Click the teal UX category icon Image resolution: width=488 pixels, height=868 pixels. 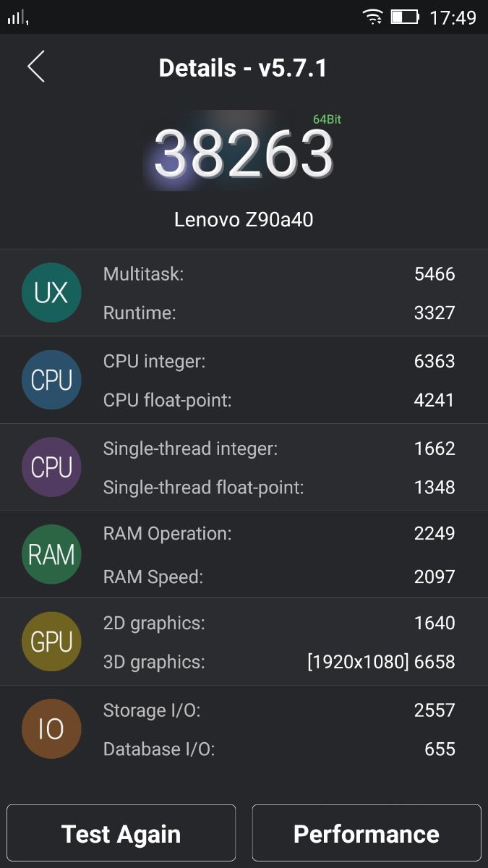click(51, 293)
